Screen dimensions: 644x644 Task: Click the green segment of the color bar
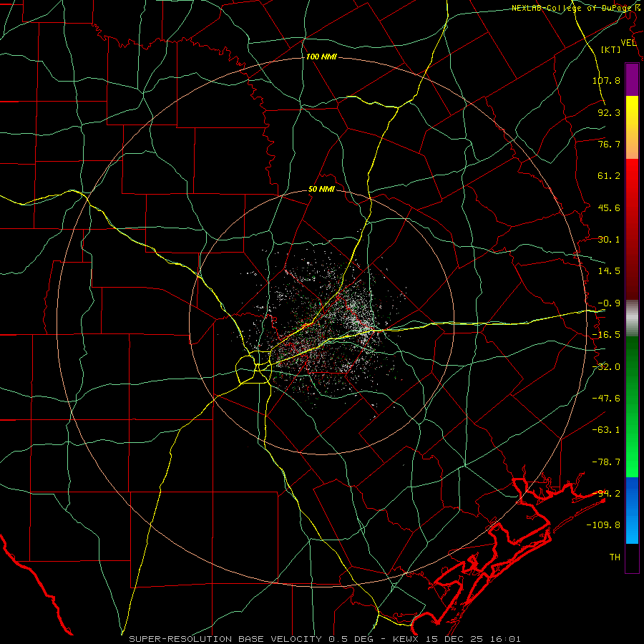(632, 406)
